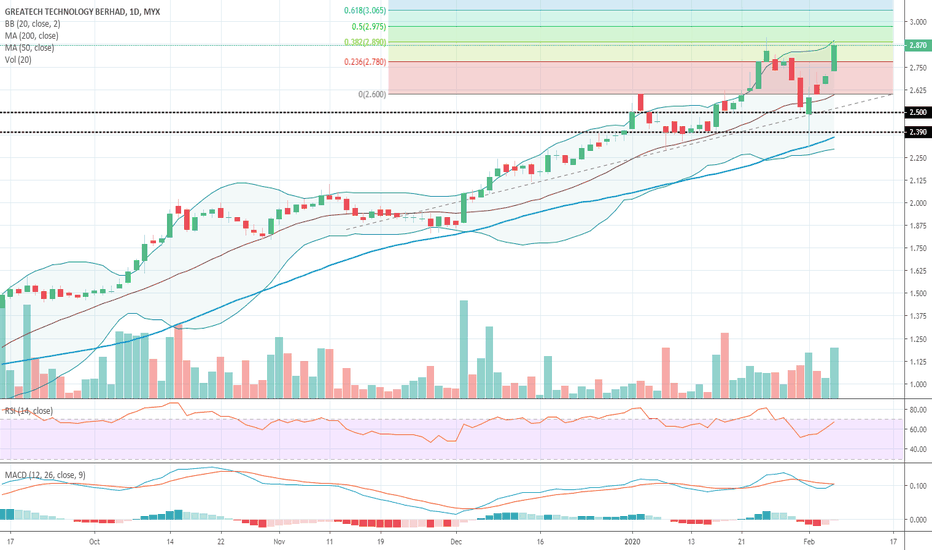This screenshot has width=932, height=550.
Task: Click the RSI 40.00 axis value
Action: 920,449
